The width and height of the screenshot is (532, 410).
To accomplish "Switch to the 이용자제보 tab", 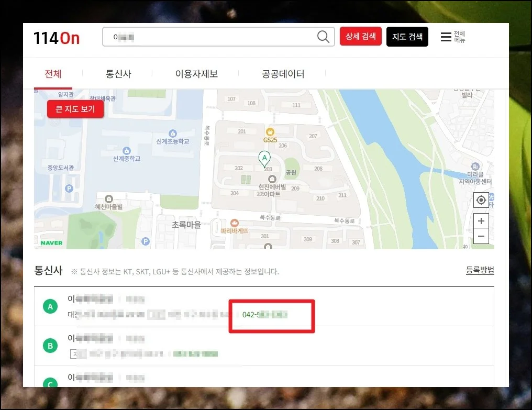I will coord(196,73).
